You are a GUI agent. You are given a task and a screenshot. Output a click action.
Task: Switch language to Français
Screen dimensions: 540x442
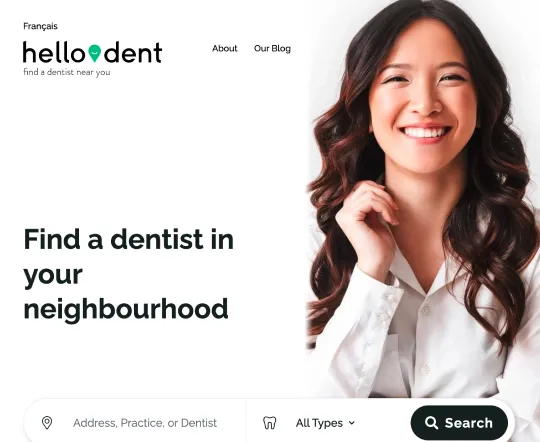point(40,26)
